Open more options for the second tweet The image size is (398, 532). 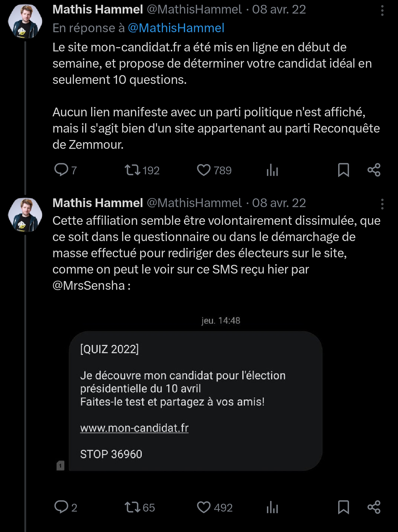click(382, 204)
